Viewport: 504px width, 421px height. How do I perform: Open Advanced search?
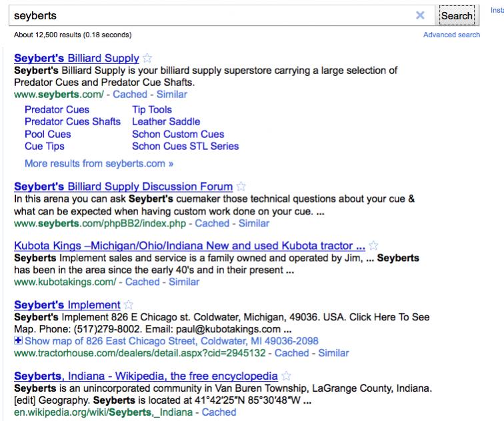click(451, 35)
